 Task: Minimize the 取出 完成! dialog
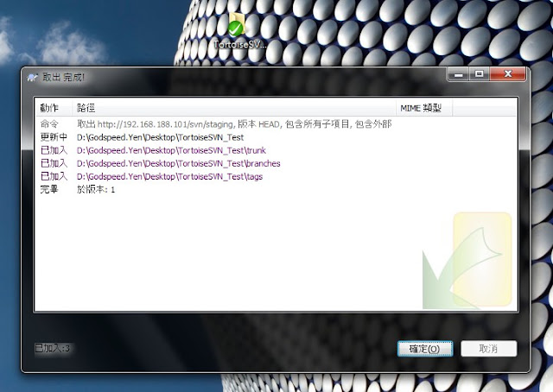[458, 74]
